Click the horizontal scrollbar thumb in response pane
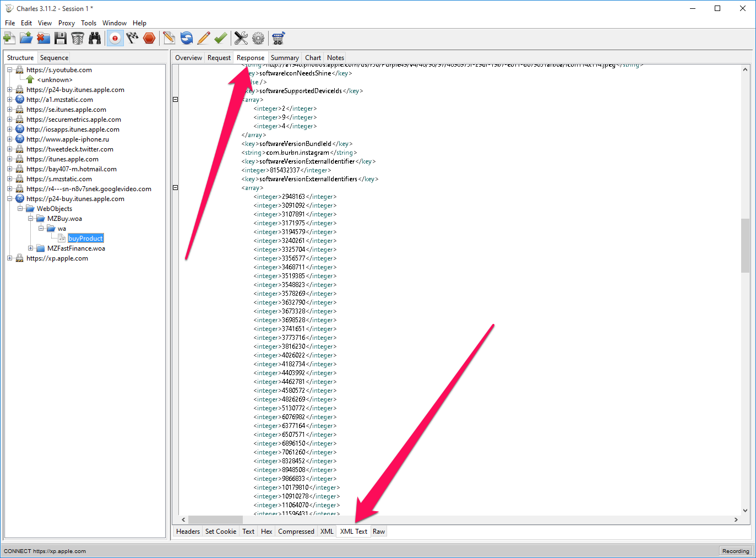Viewport: 756px width, 558px height. tap(215, 519)
